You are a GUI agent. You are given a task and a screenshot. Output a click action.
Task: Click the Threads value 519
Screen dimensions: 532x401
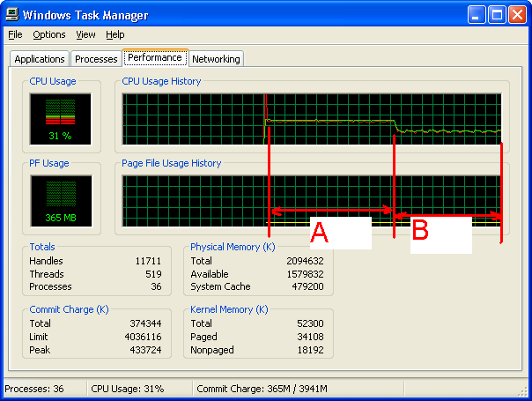(153, 274)
